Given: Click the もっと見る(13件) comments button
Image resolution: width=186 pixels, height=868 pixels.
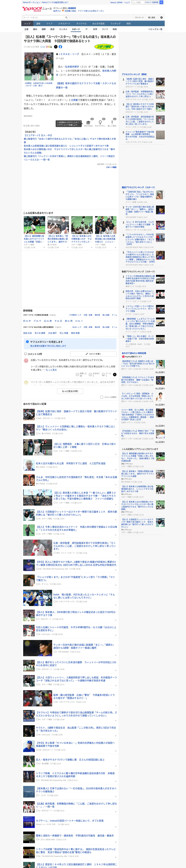Looking at the screenshot, I should click(70, 391).
